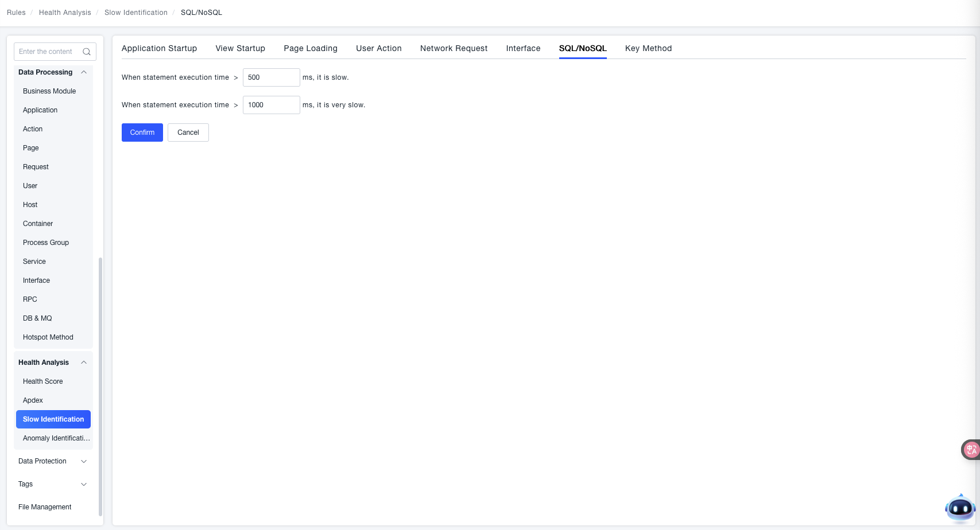Go to Health Analysis in breadcrumb

[65, 13]
